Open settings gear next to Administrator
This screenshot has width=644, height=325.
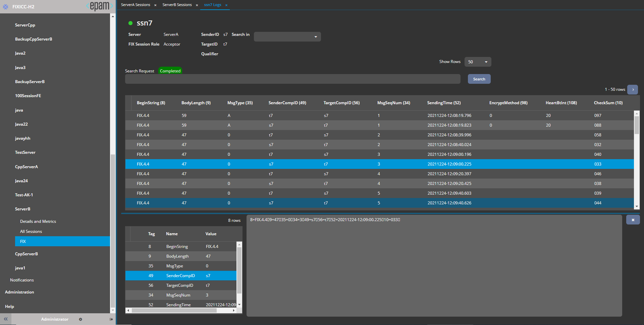(x=80, y=319)
